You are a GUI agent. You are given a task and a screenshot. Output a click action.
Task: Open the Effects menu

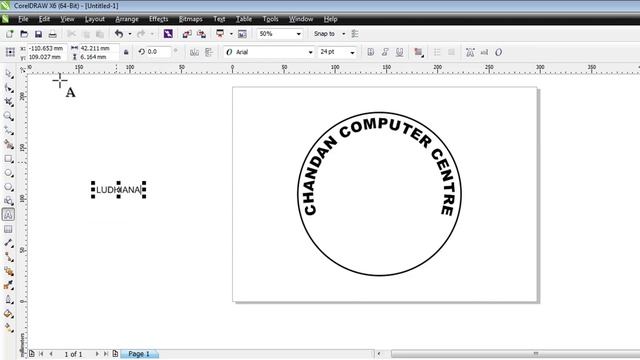click(159, 19)
